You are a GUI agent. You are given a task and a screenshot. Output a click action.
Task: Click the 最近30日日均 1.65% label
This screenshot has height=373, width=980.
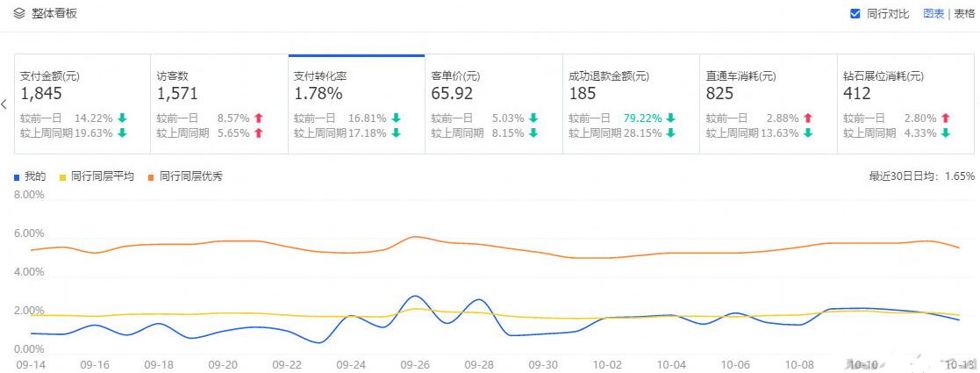point(921,176)
